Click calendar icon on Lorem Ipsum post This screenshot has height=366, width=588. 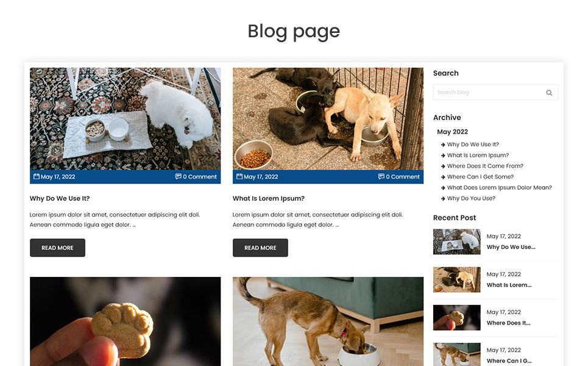[x=239, y=176]
